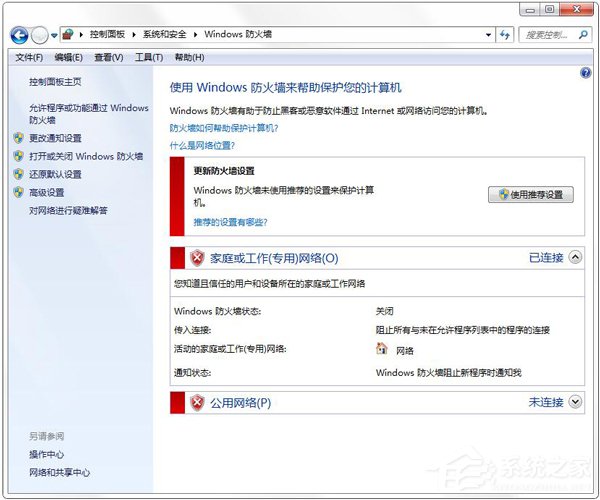This screenshot has width=600, height=500.
Task: Click 公用网络(P) heading
Action: tap(240, 402)
